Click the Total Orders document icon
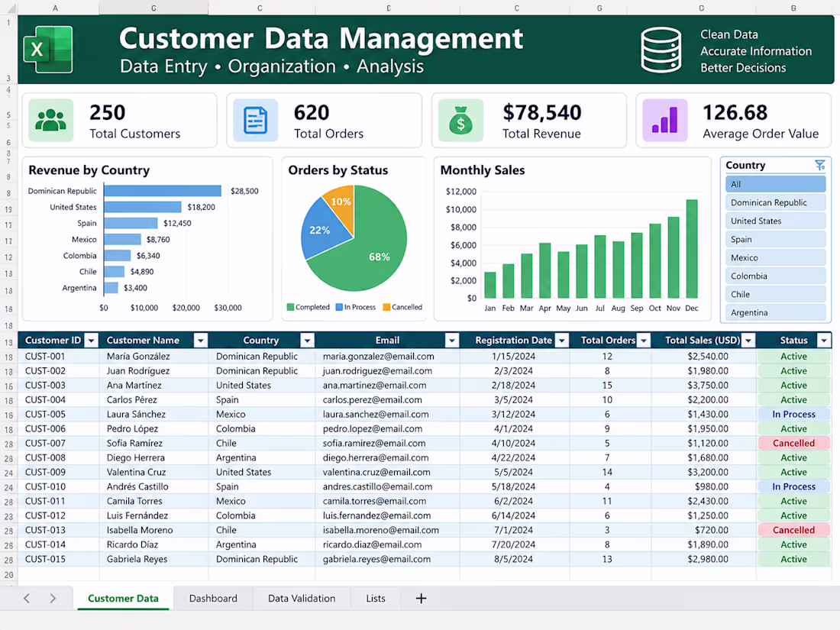 click(x=256, y=120)
